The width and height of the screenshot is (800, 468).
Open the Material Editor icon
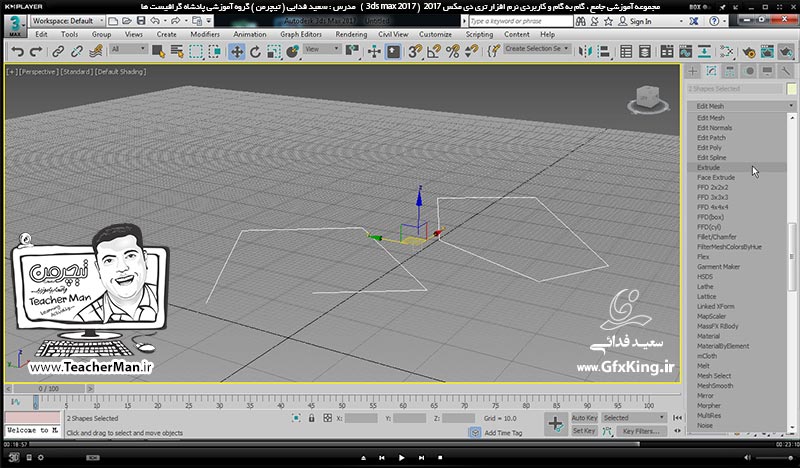click(727, 51)
